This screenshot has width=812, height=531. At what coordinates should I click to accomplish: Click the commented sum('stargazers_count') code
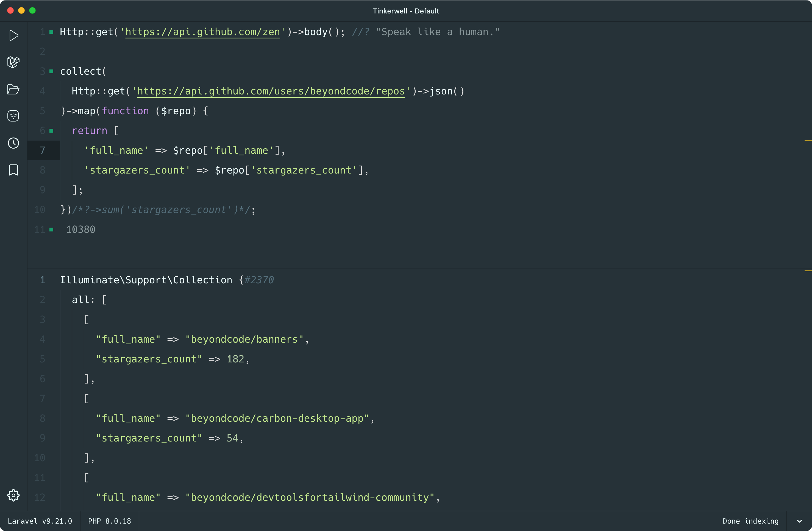pos(161,210)
